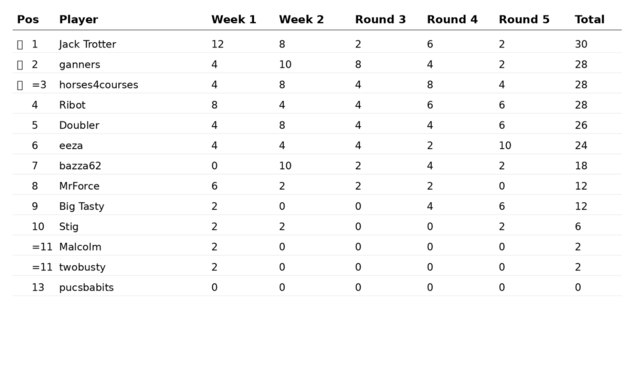Sort by the Round 4 column header
634x380 pixels.
coord(452,19)
